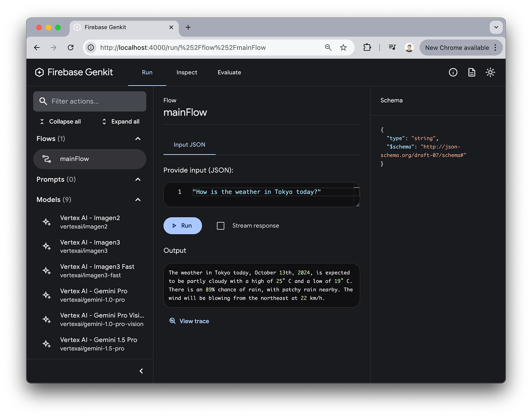Click the localhost address bar URL
Image resolution: width=532 pixels, height=418 pixels.
[x=183, y=48]
